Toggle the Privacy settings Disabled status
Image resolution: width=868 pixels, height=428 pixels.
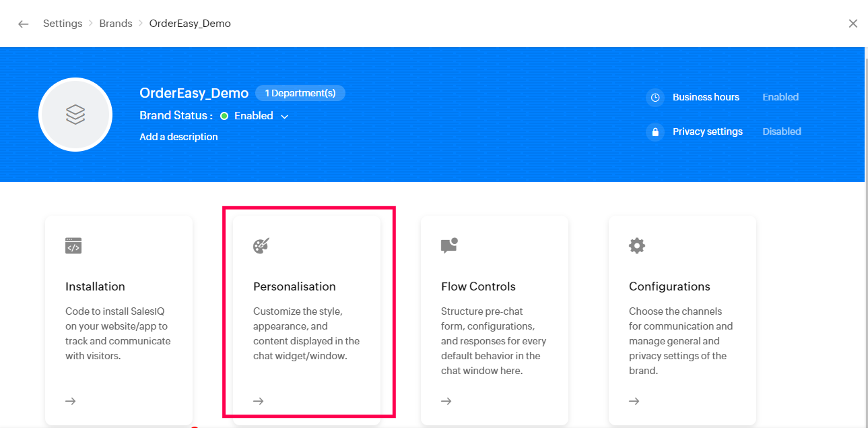tap(781, 131)
